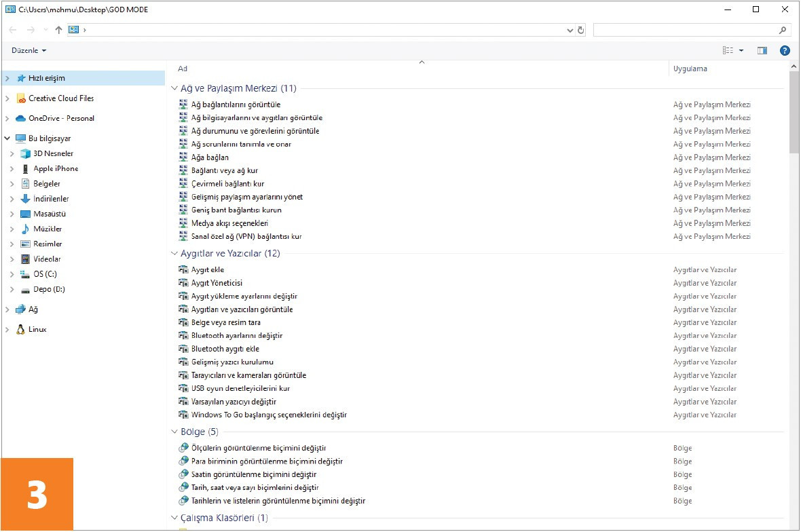Image resolution: width=801 pixels, height=532 pixels.
Task: Sort by the Uygulama column header
Action: pyautogui.click(x=690, y=69)
